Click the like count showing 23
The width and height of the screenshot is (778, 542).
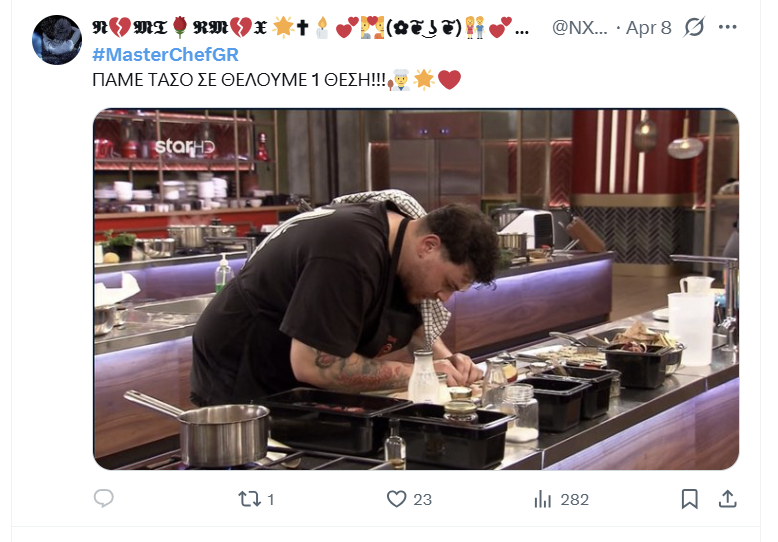(422, 499)
